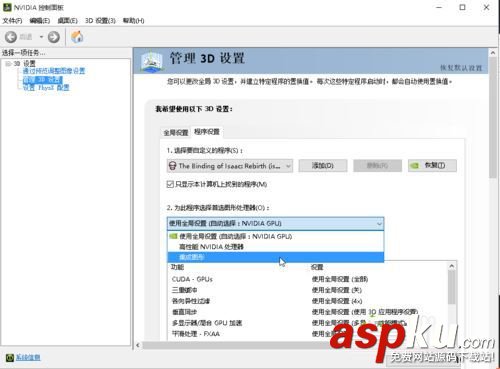Screen dimensions: 500x369
Task: Open the 帮助(H) menu
Action: (x=133, y=21)
